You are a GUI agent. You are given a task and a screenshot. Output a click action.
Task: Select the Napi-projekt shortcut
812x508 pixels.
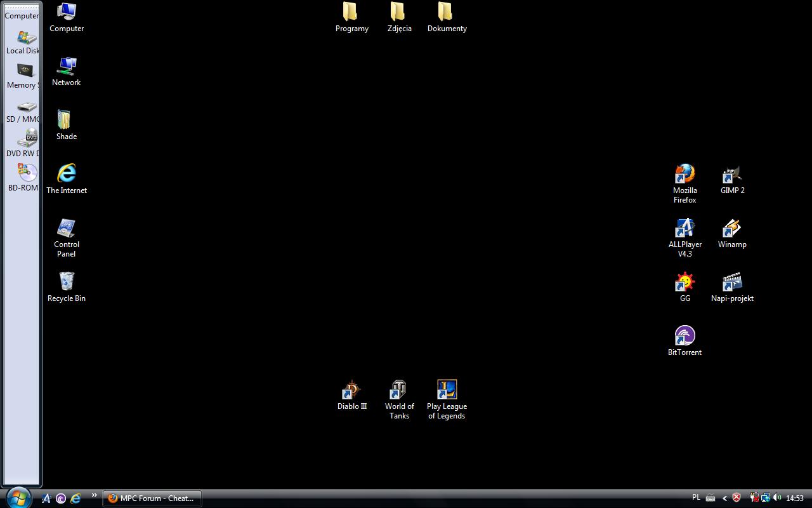(732, 288)
